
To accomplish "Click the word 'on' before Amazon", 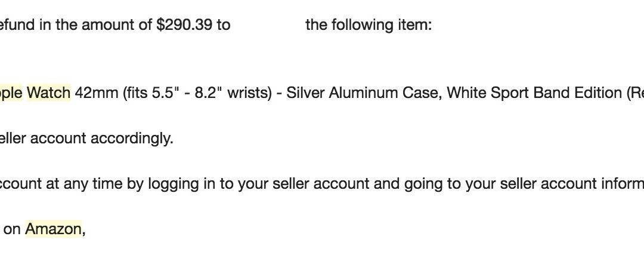I will [x=12, y=229].
